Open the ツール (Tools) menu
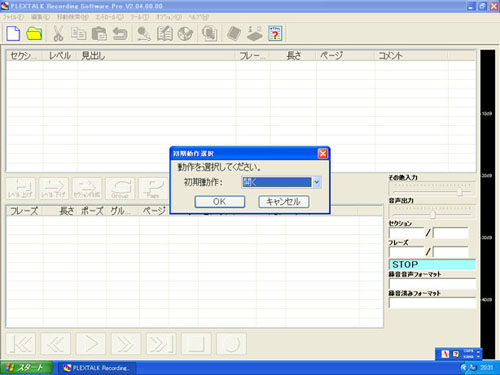This screenshot has height=375, width=500. (139, 17)
